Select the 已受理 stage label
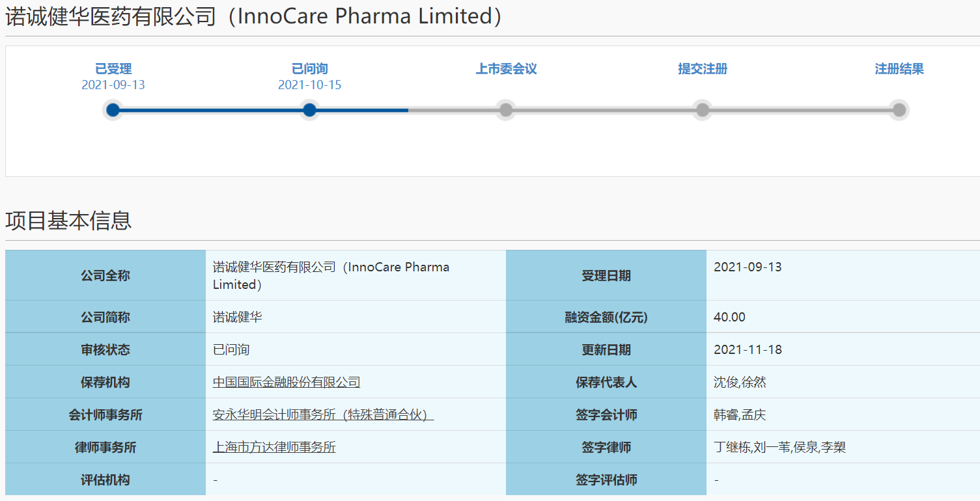The image size is (980, 501). coord(113,69)
